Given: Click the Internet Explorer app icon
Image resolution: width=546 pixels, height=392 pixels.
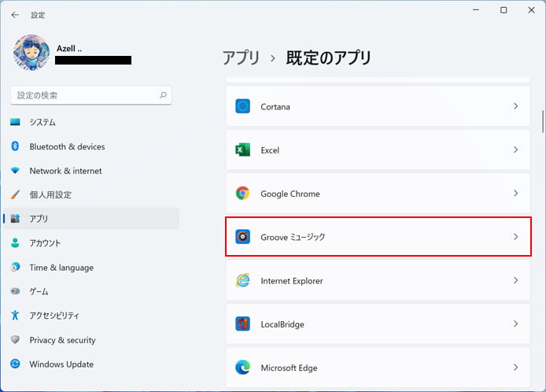Looking at the screenshot, I should tap(242, 280).
